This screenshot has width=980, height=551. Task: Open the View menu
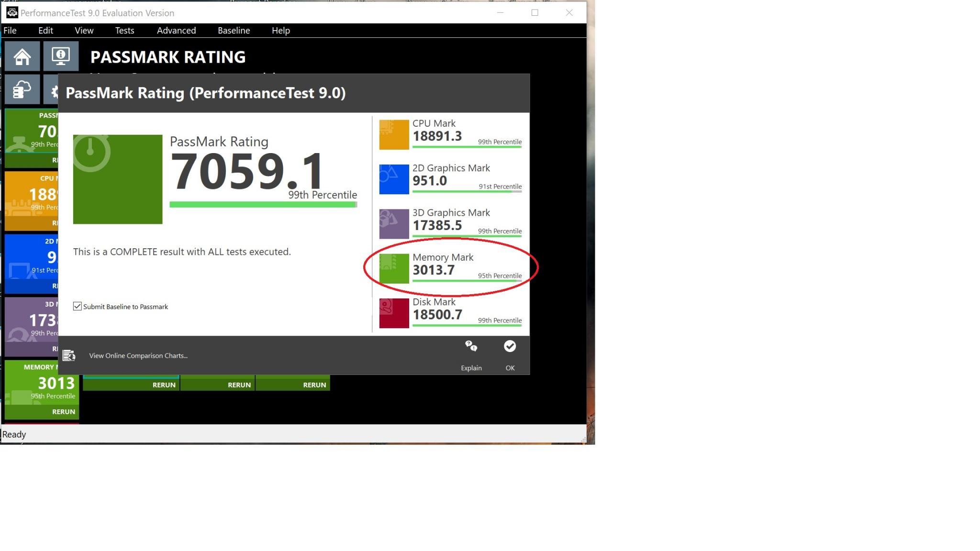pyautogui.click(x=84, y=31)
